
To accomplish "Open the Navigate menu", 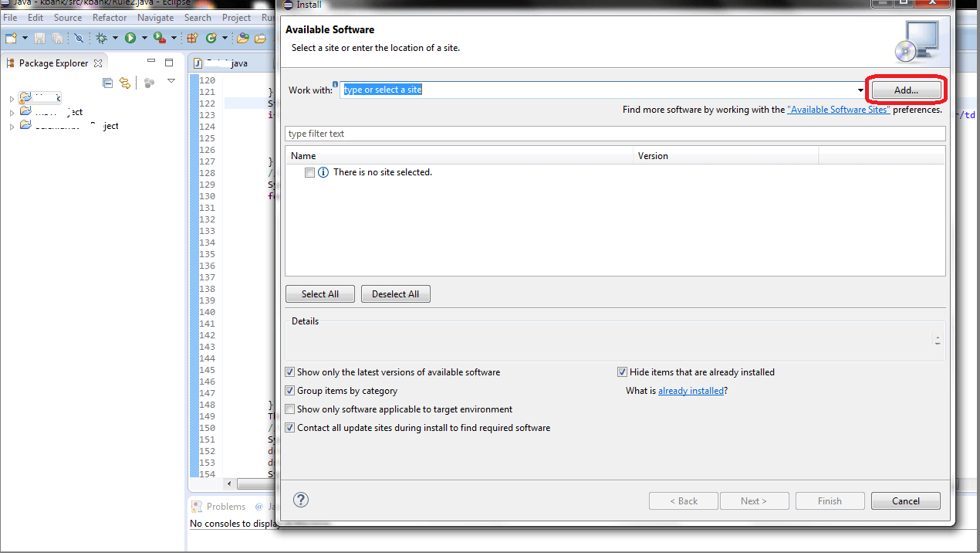I will pos(155,18).
